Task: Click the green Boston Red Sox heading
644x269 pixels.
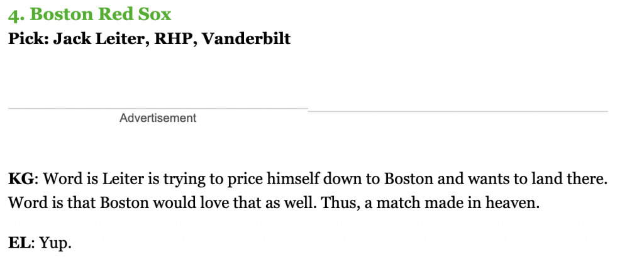Action: point(89,14)
